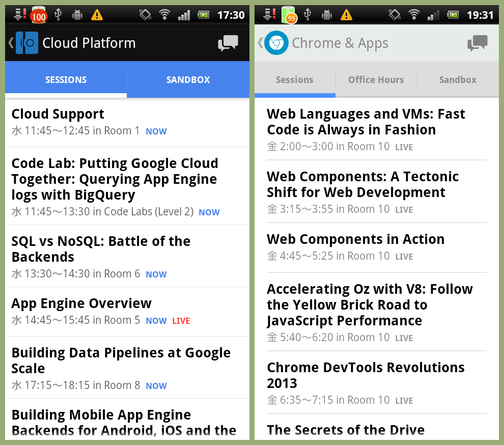504x445 pixels.
Task: Open Building Mobile App Engine Backends session
Action: coord(127,420)
